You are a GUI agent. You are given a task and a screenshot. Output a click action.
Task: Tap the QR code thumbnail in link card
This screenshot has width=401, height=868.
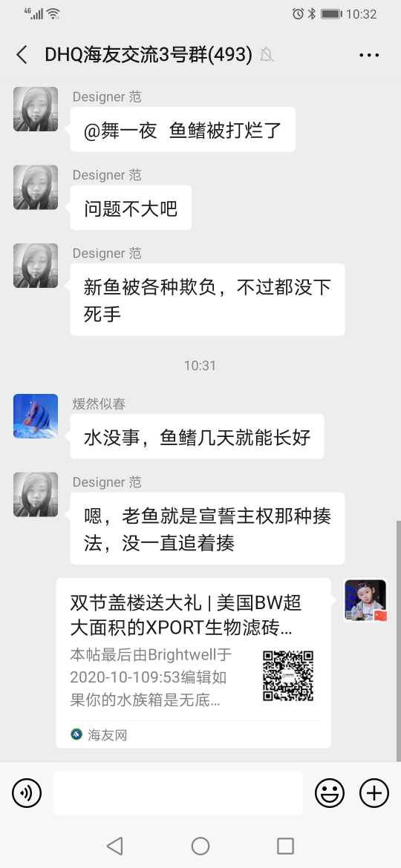coord(288,676)
